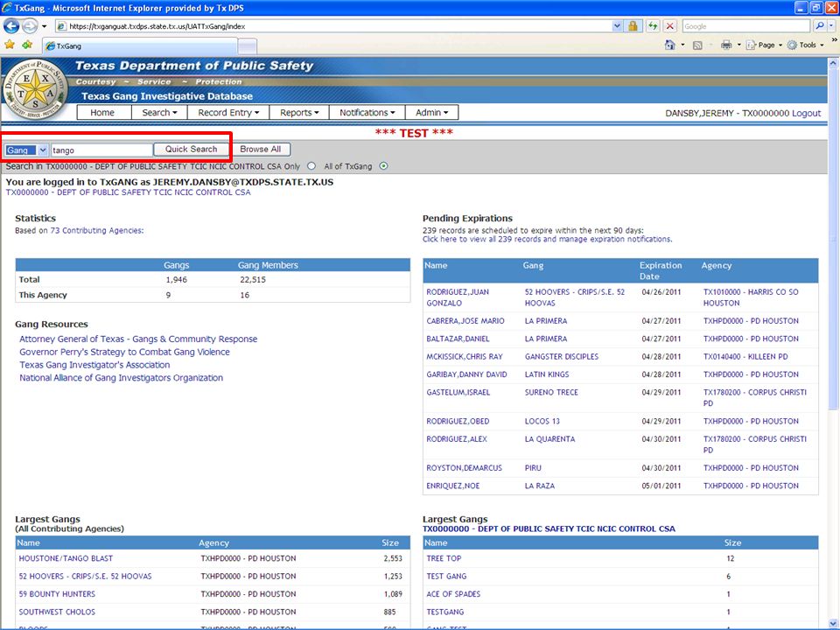Open the Tools menu in toolbar
The height and width of the screenshot is (630, 840).
click(x=806, y=45)
